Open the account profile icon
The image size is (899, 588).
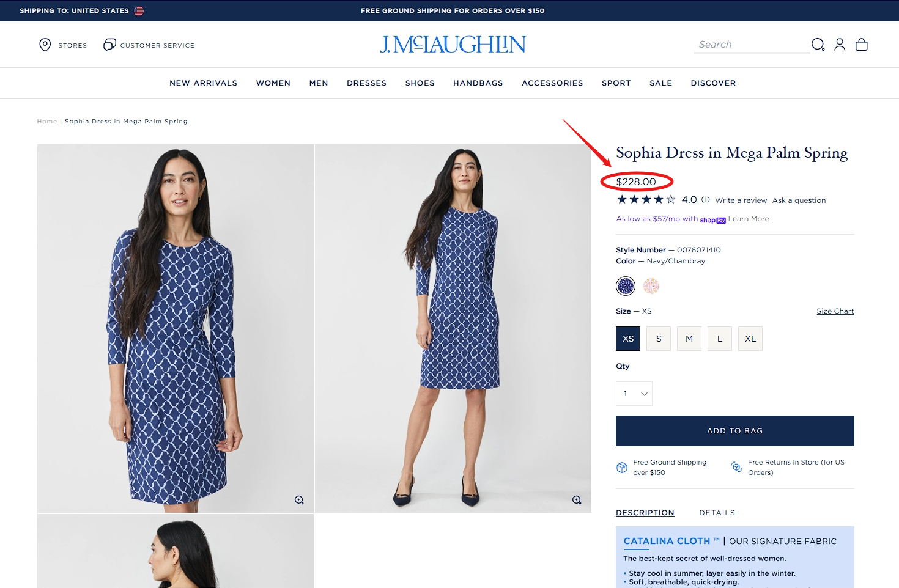(840, 45)
